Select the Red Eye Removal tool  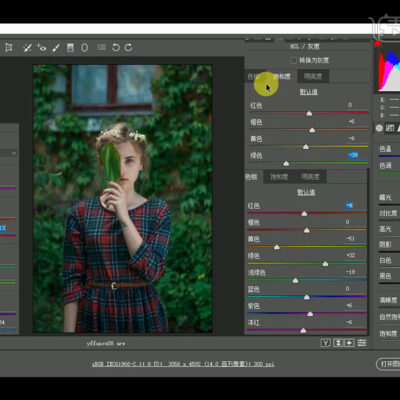(x=42, y=48)
